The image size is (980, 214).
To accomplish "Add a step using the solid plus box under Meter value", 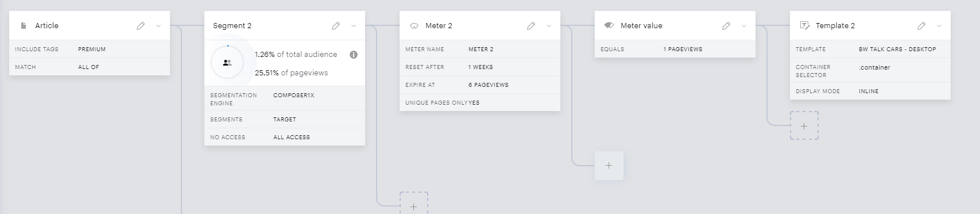I will pos(609,166).
